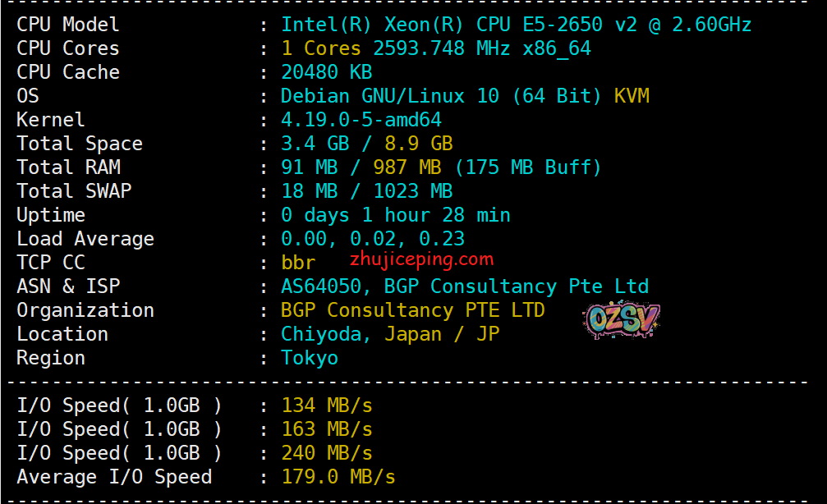This screenshot has width=827, height=504.
Task: Click the 0 days 1 hour 28 min value
Action: click(x=396, y=215)
